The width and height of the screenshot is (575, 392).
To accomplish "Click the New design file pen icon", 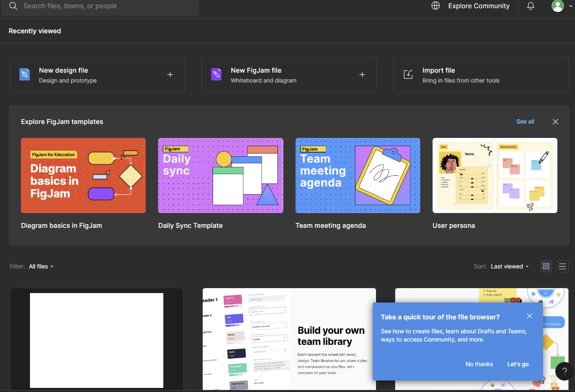I will [25, 74].
